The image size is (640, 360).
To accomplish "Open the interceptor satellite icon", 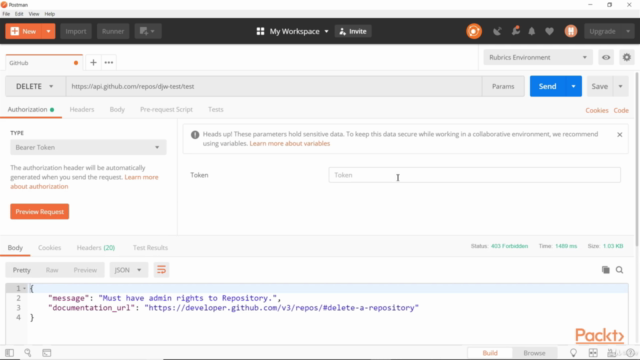I will (x=497, y=31).
